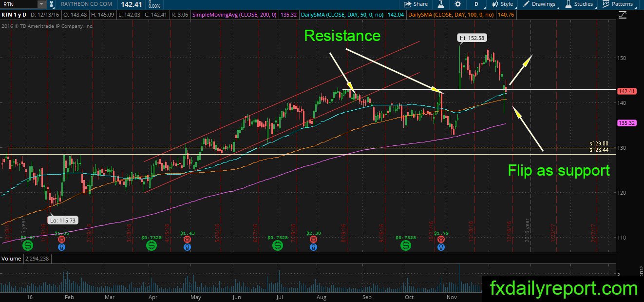Open the Share menu button

pyautogui.click(x=416, y=4)
